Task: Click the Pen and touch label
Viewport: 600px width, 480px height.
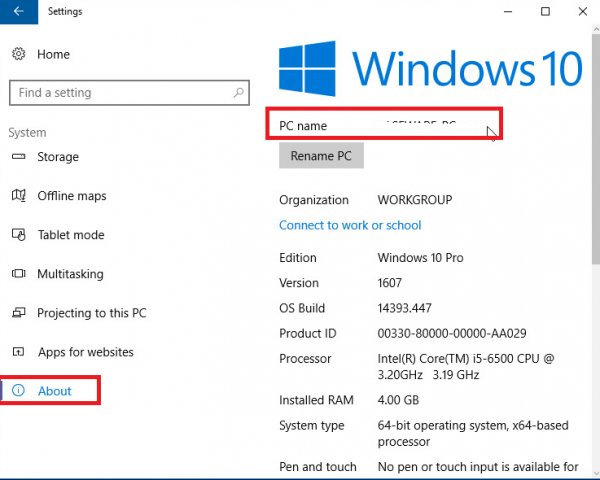Action: coord(318,467)
